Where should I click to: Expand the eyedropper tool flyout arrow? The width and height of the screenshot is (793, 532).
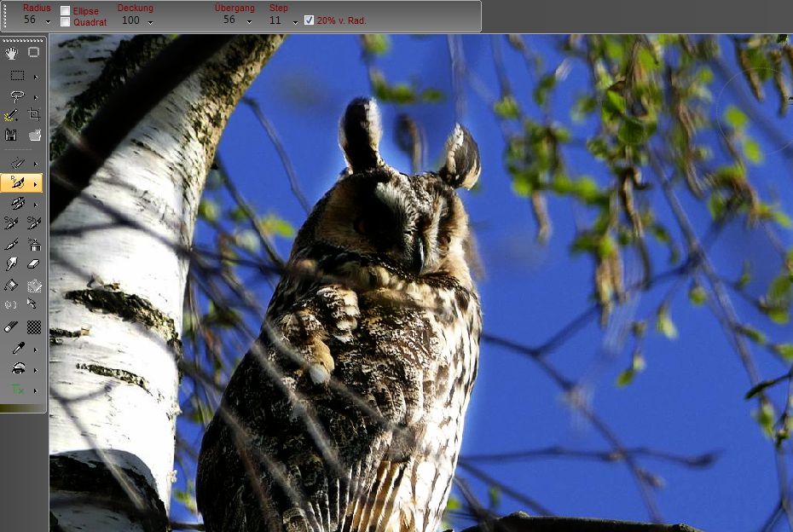35,349
